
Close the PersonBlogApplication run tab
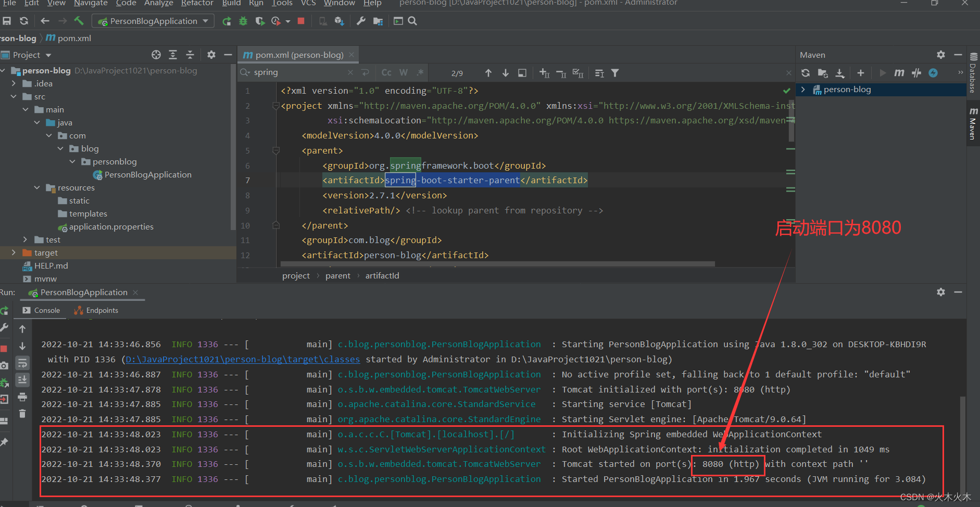pyautogui.click(x=135, y=293)
